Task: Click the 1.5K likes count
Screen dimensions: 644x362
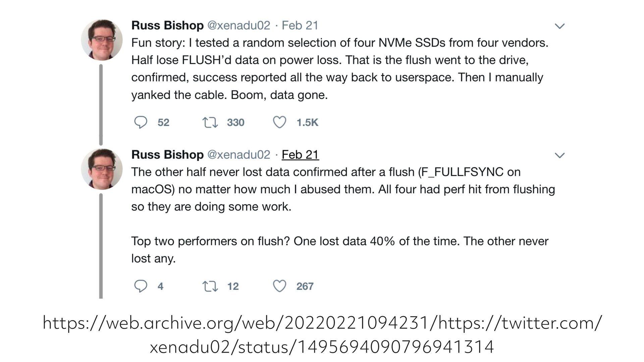Action: (307, 123)
